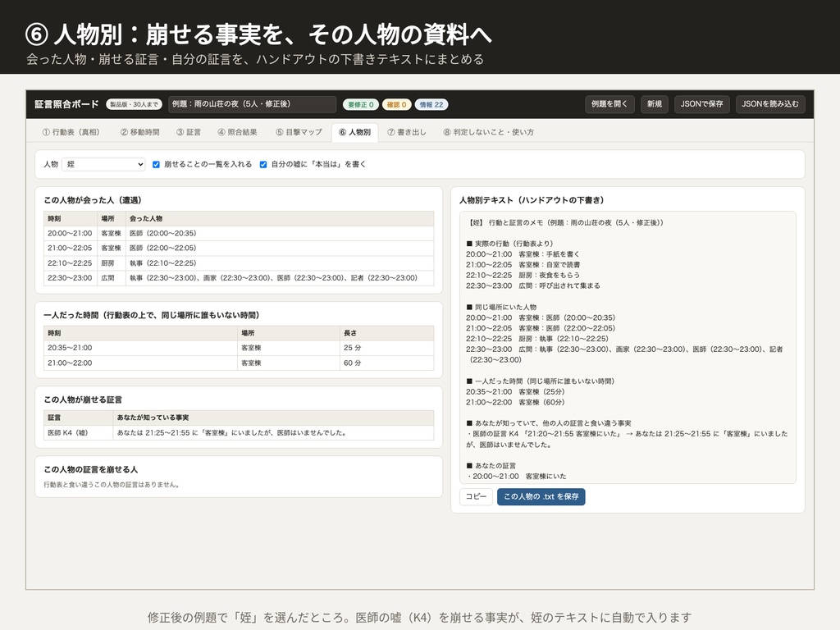The image size is (840, 630).
Task: Click JSONを読み込む button
Action: pos(769,104)
